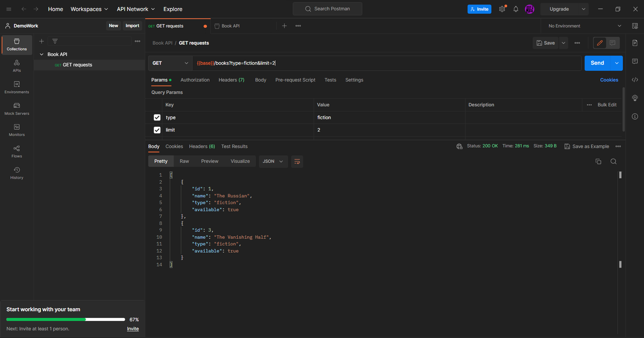Open the Test Results tab
Screen dimensions: 644x338
click(x=234, y=146)
